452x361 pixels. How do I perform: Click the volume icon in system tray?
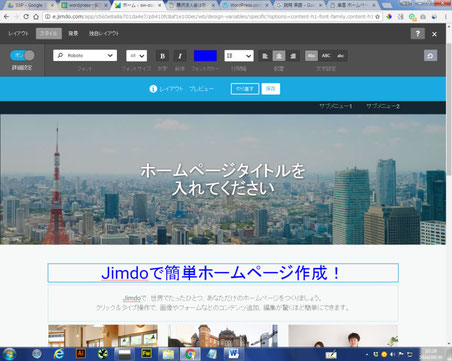pos(393,354)
